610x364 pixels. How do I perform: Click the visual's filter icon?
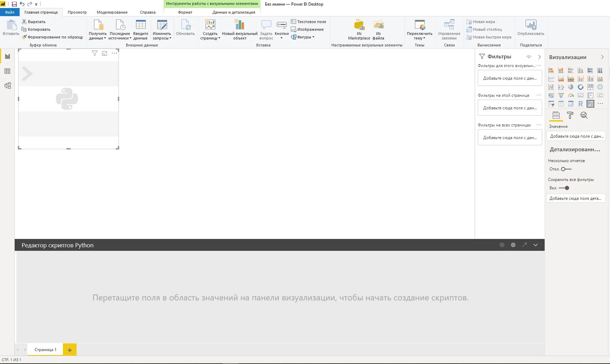95,53
